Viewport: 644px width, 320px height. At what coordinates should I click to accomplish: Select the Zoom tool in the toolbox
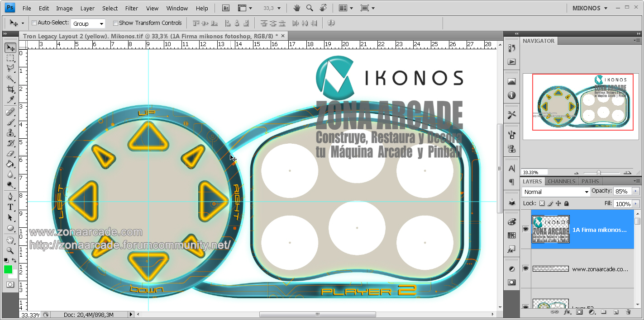coord(10,250)
